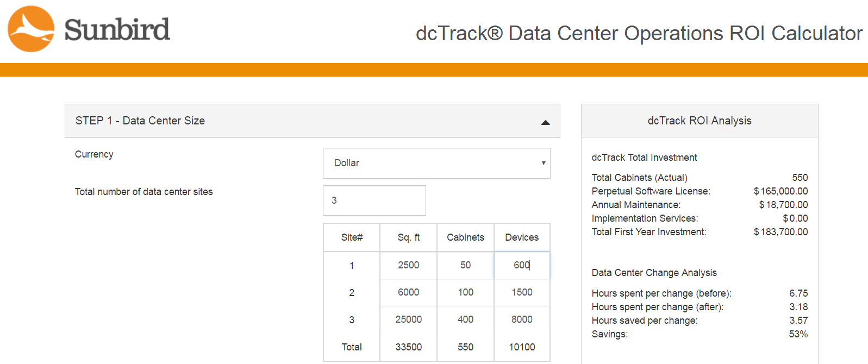Screen dimensions: 868x364
Task: Click the Total row label
Action: (x=352, y=347)
